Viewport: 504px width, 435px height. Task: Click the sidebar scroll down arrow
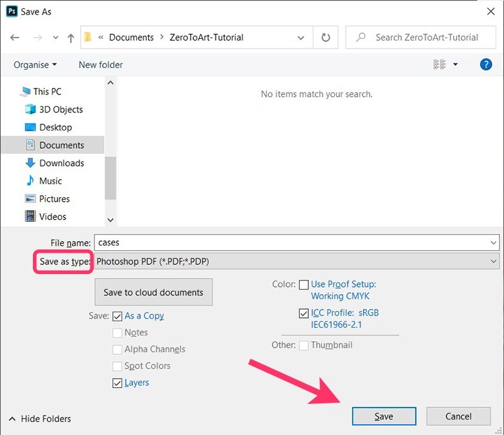(110, 220)
